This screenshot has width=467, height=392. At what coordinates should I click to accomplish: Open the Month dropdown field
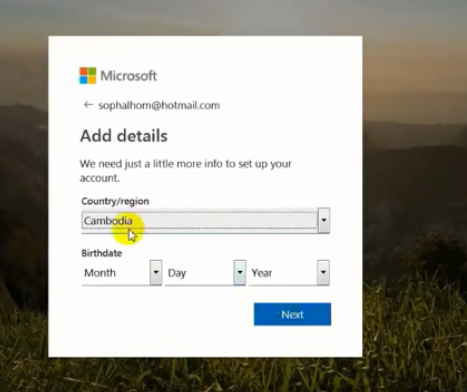coord(122,273)
